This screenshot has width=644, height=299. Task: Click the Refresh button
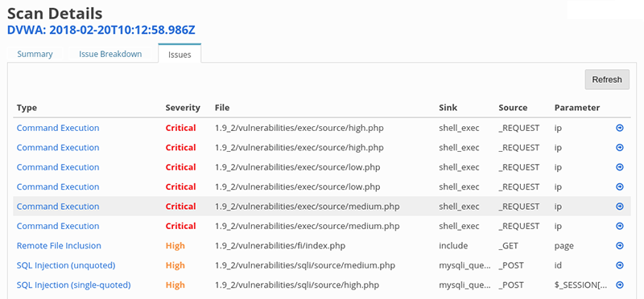607,80
